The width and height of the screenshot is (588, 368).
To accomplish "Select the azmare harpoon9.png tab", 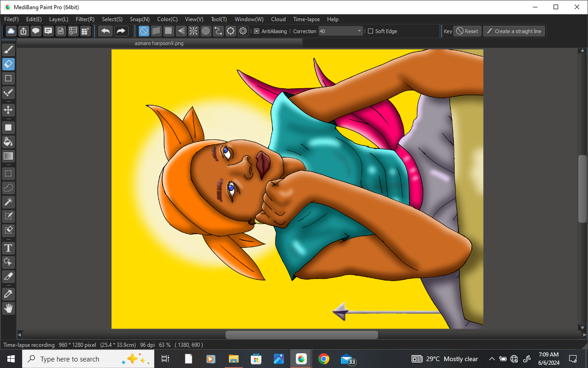I will [x=159, y=43].
